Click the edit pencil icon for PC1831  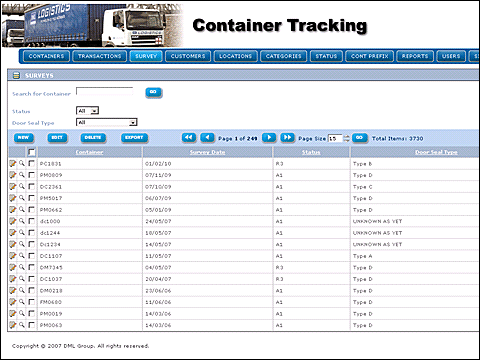(13, 163)
